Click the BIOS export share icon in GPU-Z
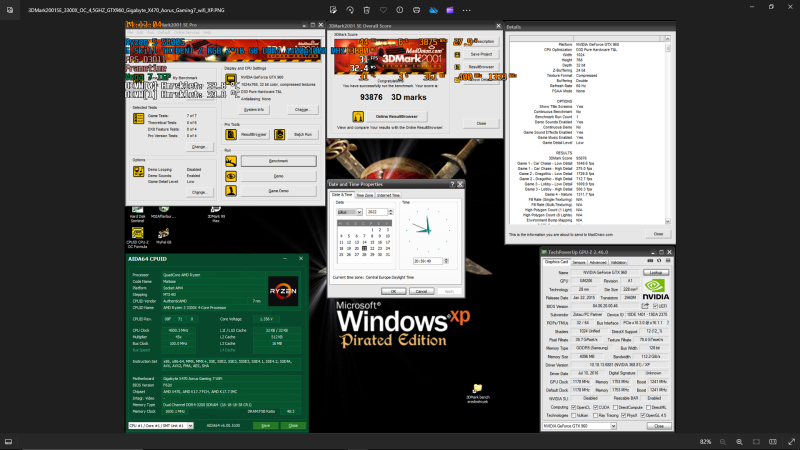This screenshot has height=450, width=800. (645, 306)
